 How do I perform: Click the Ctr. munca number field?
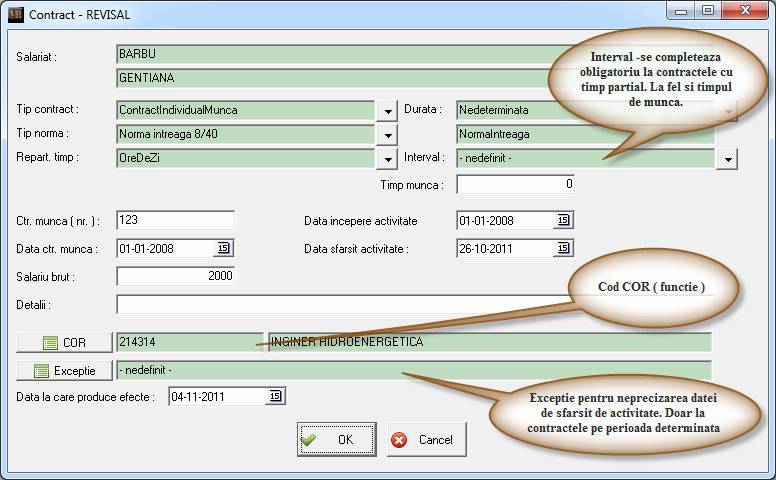pos(175,220)
